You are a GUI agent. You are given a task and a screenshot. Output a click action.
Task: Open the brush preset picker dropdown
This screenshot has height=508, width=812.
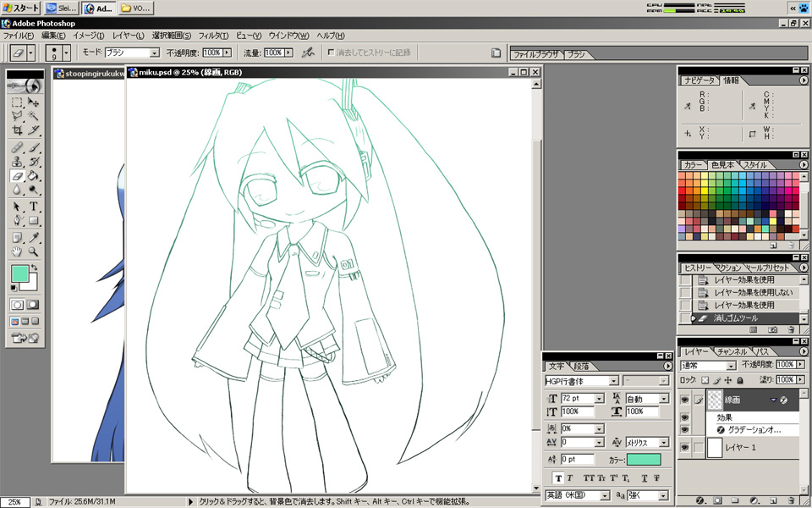(x=66, y=52)
